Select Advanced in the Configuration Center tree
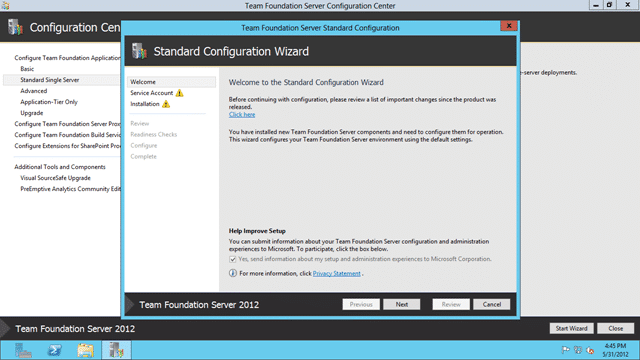 pyautogui.click(x=33, y=91)
